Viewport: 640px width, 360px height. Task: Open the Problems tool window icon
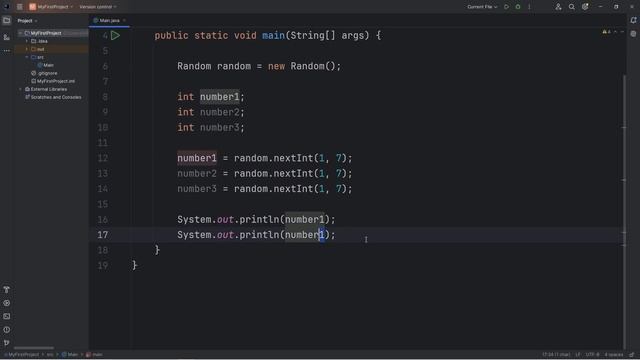tap(7, 329)
